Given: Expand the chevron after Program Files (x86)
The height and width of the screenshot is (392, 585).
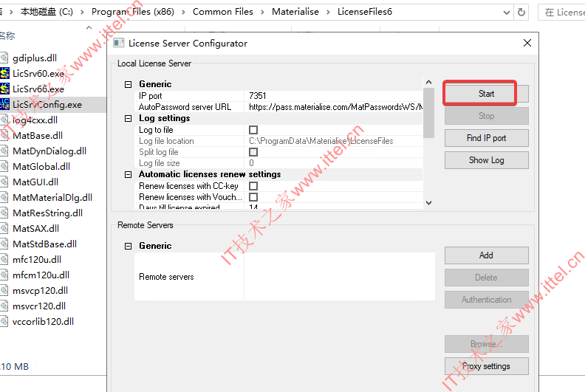Looking at the screenshot, I should (x=184, y=12).
